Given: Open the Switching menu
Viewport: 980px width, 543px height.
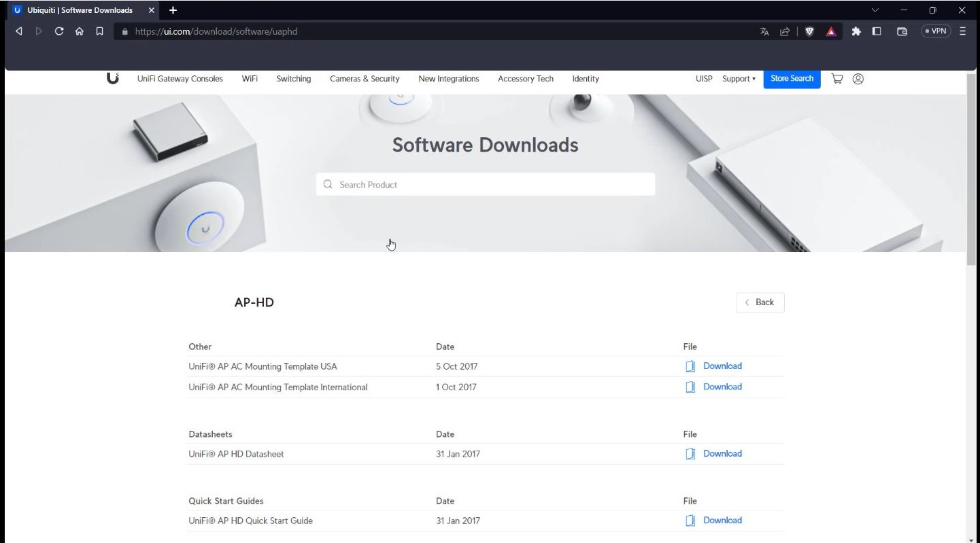Looking at the screenshot, I should pos(294,79).
